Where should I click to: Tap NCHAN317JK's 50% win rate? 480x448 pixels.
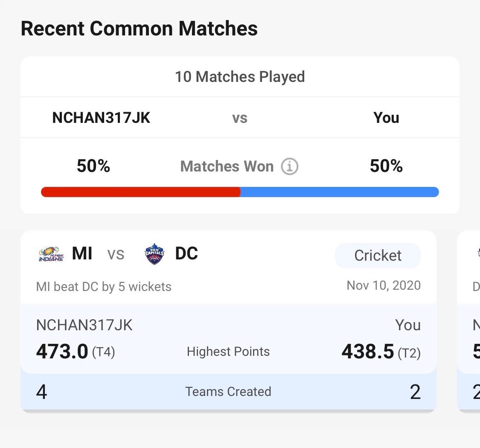[93, 166]
